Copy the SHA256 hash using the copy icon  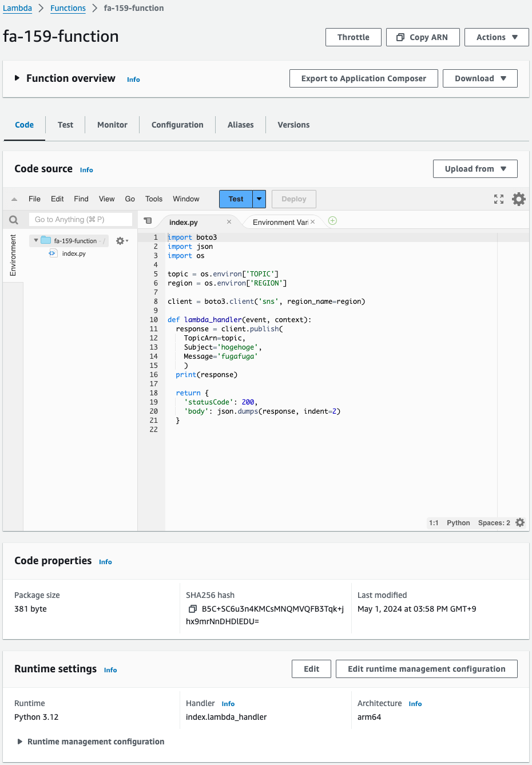point(193,609)
